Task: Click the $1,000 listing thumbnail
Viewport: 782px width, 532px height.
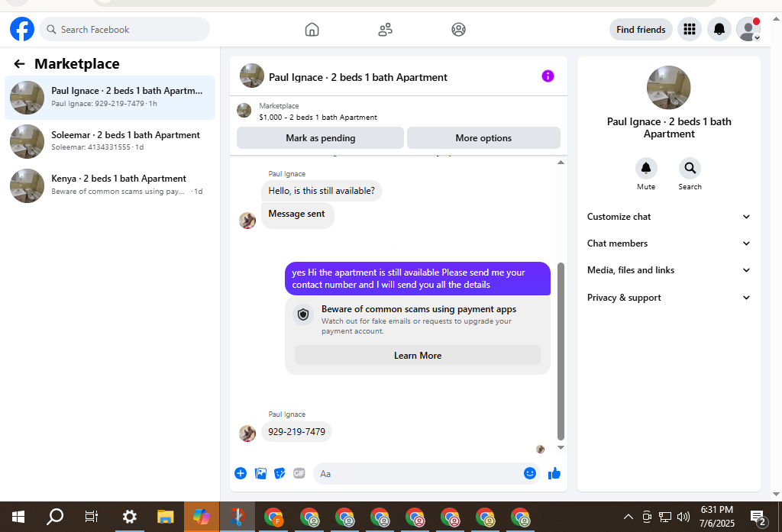Action: [244, 110]
